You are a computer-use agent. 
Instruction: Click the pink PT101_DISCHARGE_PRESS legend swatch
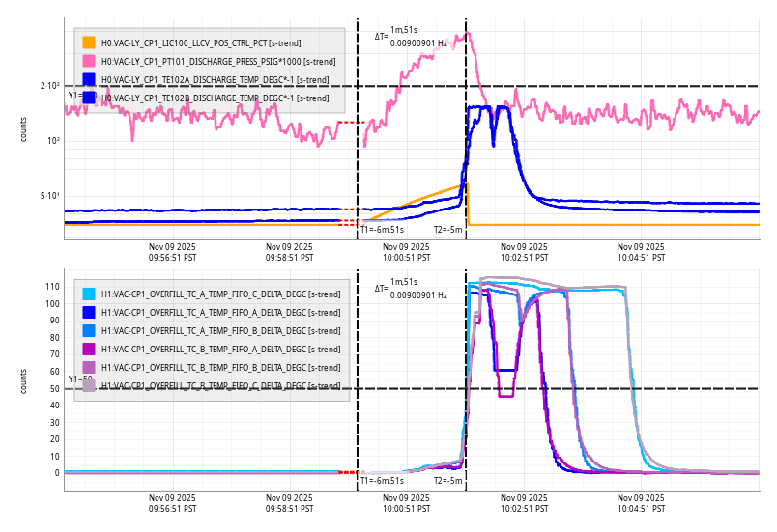point(89,61)
